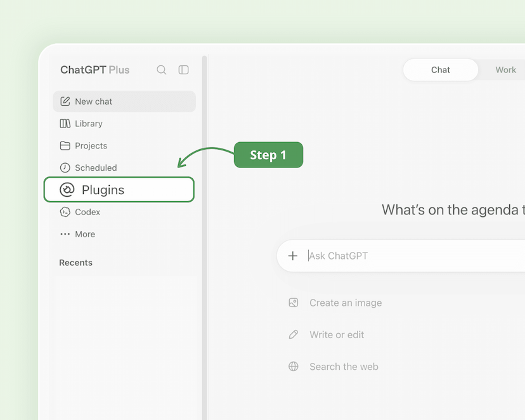The width and height of the screenshot is (525, 420).
Task: Switch to the Work tab
Action: [505, 70]
